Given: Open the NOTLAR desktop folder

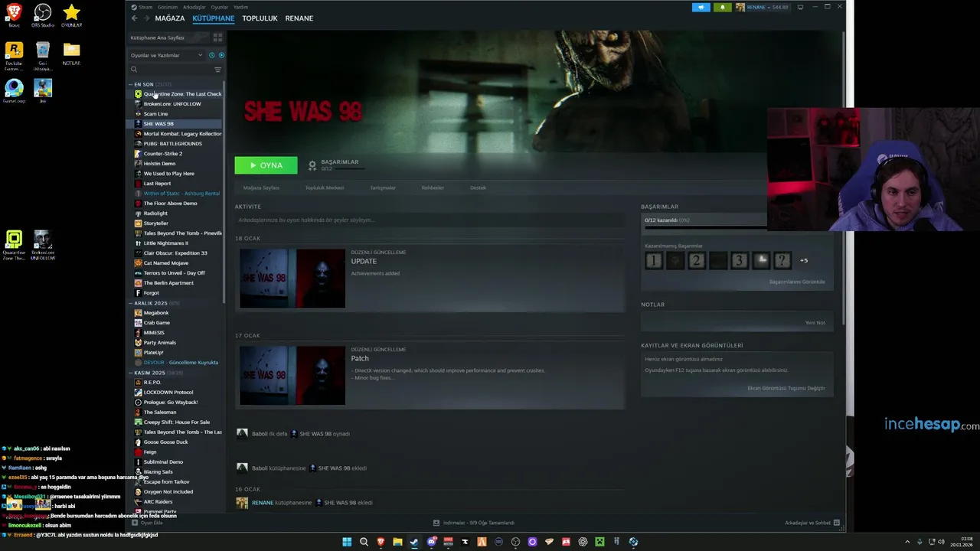Looking at the screenshot, I should pyautogui.click(x=71, y=54).
